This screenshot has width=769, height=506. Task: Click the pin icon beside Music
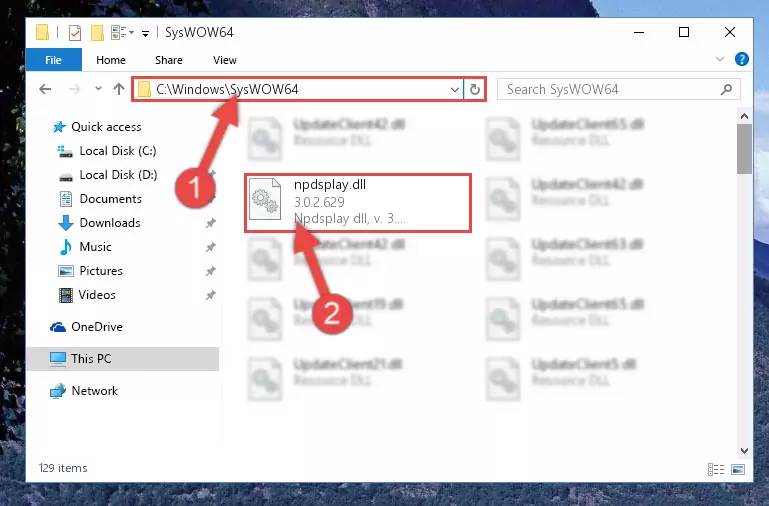[x=210, y=247]
